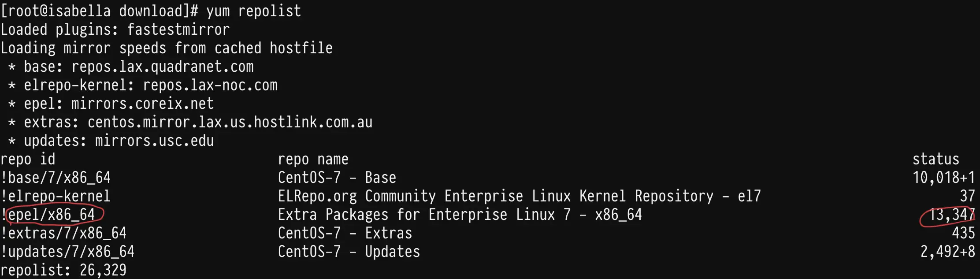980x279 pixels.
Task: Click the centos.mirror.lax.us.hostlink.com.au address
Action: [x=230, y=122]
